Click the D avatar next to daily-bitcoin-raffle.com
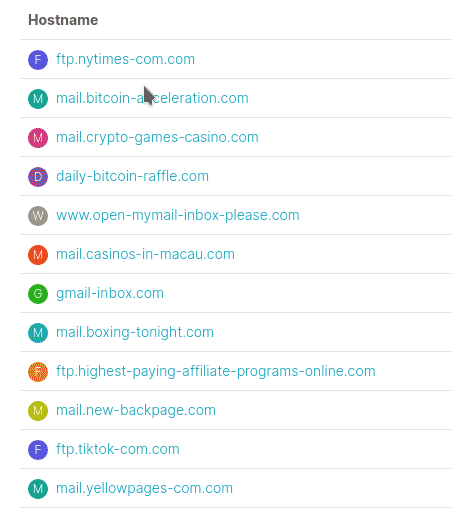This screenshot has width=451, height=515. tap(38, 177)
